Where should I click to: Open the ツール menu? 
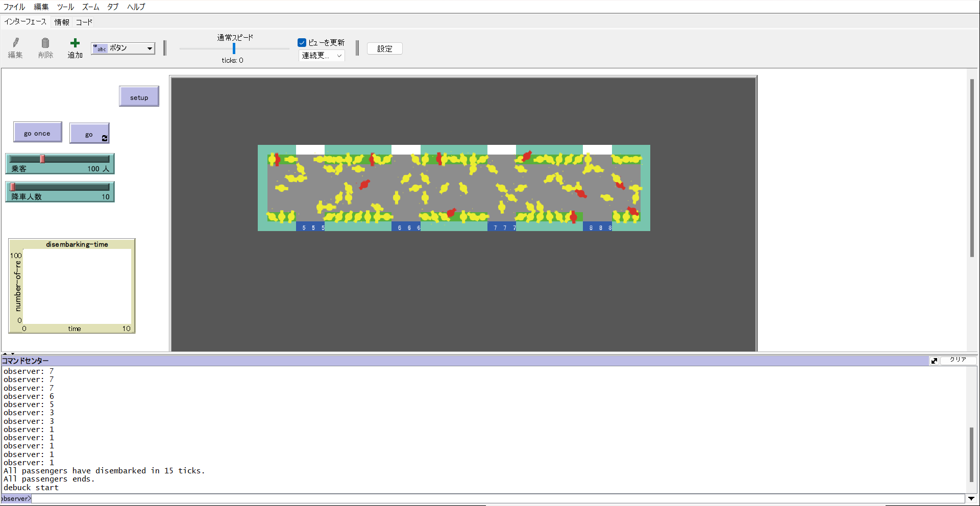tap(65, 7)
